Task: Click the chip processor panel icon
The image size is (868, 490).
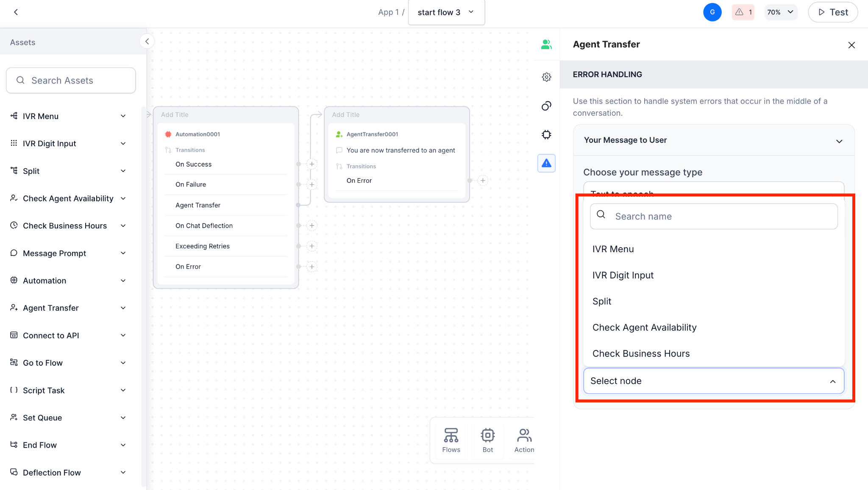Action: [546, 135]
